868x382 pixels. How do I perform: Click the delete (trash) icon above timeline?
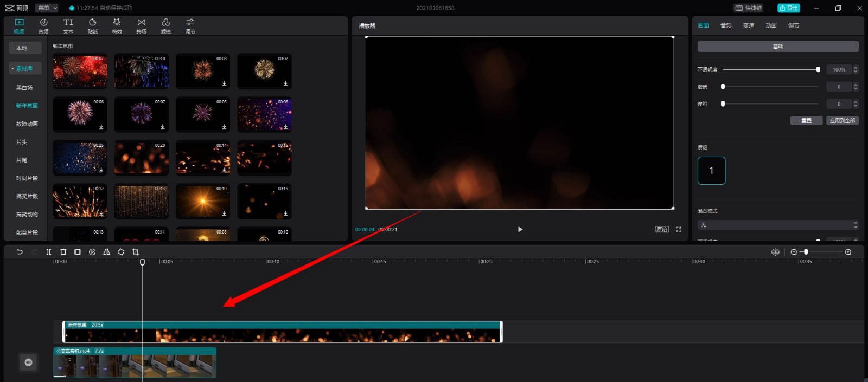pyautogui.click(x=63, y=252)
